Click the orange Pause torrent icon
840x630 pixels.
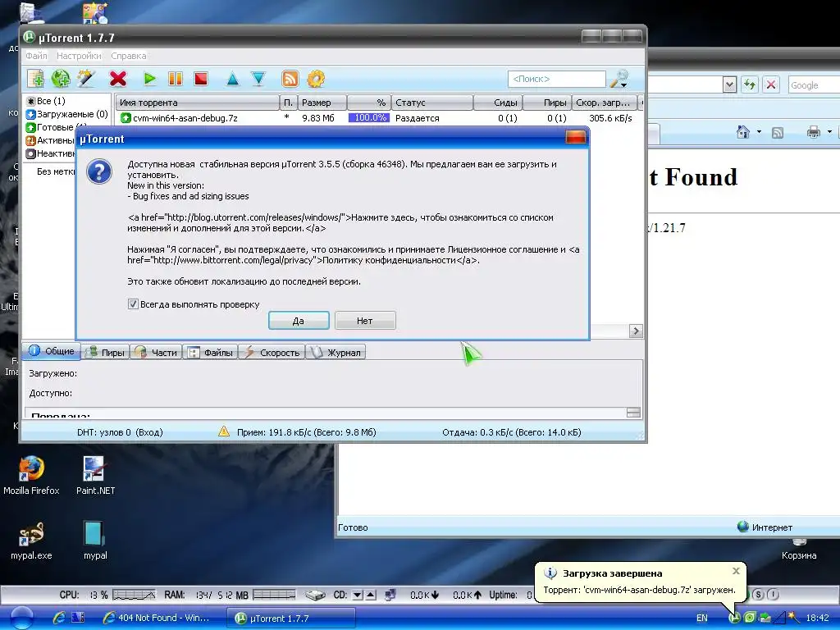(176, 79)
